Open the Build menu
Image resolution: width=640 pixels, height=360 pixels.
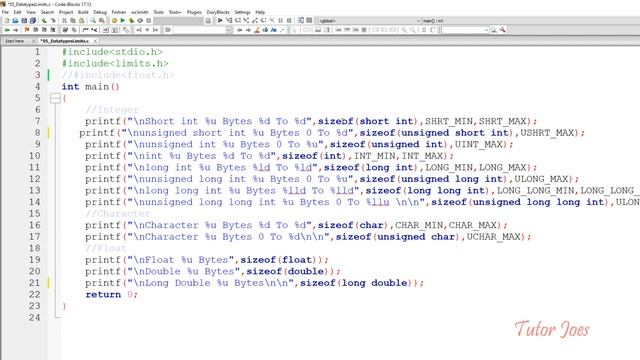click(83, 12)
